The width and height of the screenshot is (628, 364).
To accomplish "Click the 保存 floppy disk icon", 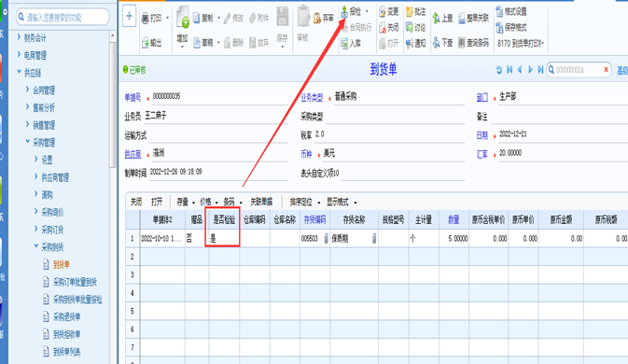I will (x=283, y=17).
